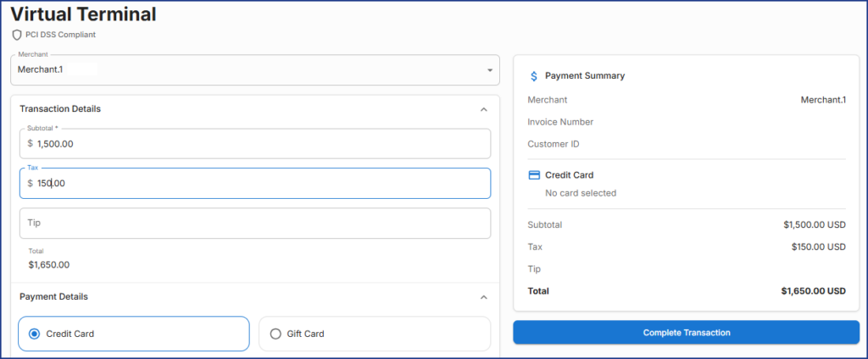The width and height of the screenshot is (868, 359).
Task: Click the No card selected text
Action: [x=581, y=193]
